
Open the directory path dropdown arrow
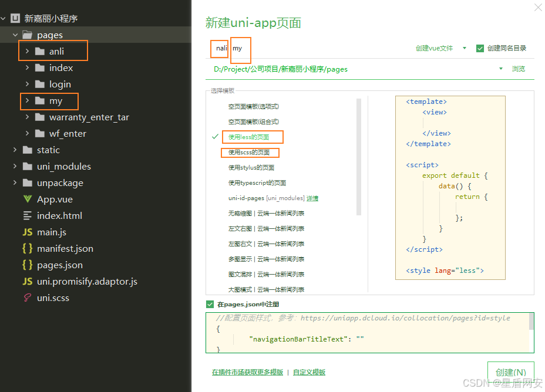click(501, 69)
